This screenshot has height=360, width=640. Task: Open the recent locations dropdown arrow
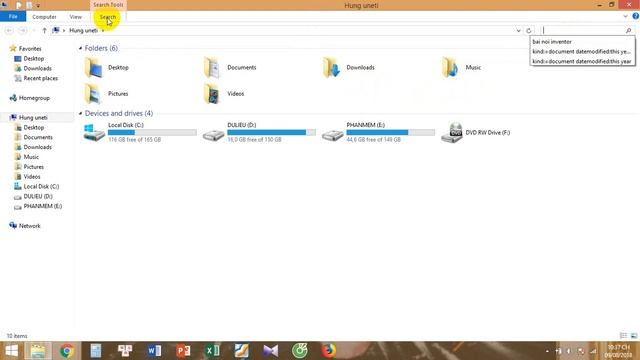[x=34, y=31]
